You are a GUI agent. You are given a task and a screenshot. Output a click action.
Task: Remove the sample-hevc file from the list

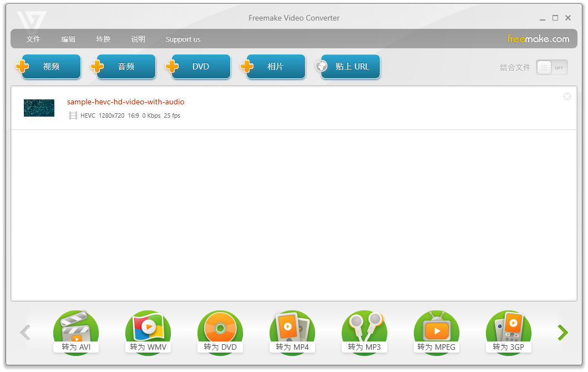(x=567, y=97)
